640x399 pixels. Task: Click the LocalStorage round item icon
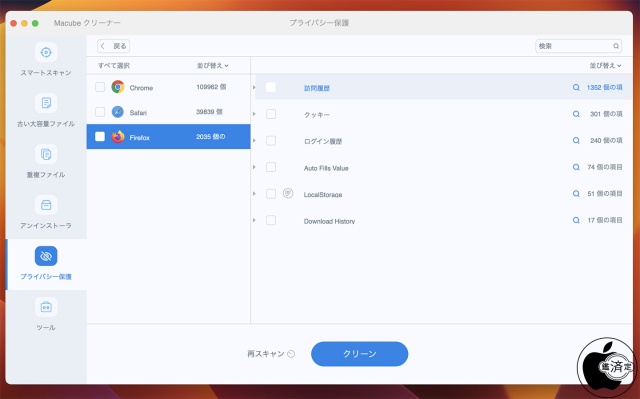288,193
